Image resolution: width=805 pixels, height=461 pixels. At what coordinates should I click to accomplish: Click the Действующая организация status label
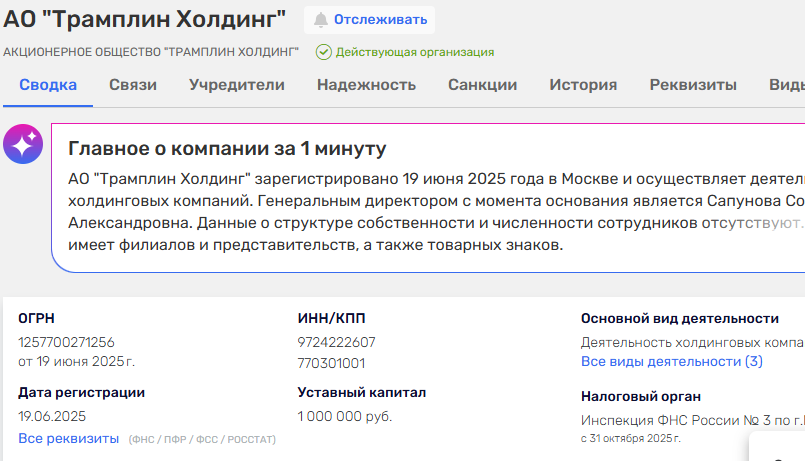tap(415, 52)
